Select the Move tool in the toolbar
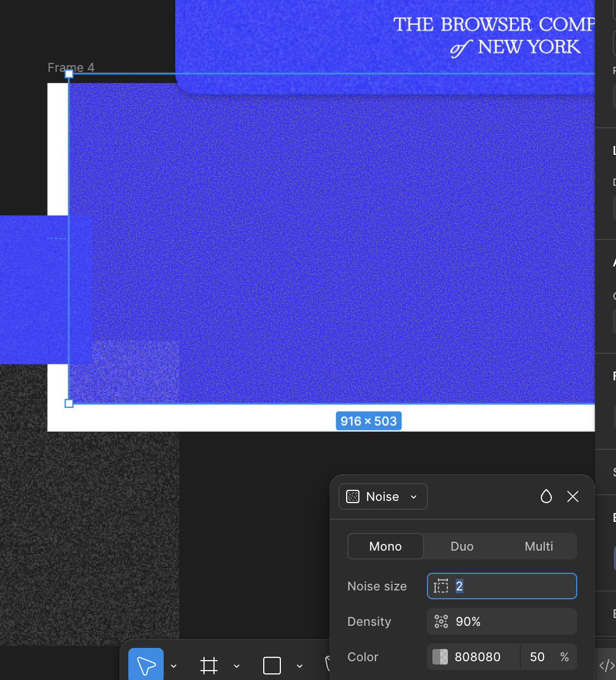 click(146, 665)
